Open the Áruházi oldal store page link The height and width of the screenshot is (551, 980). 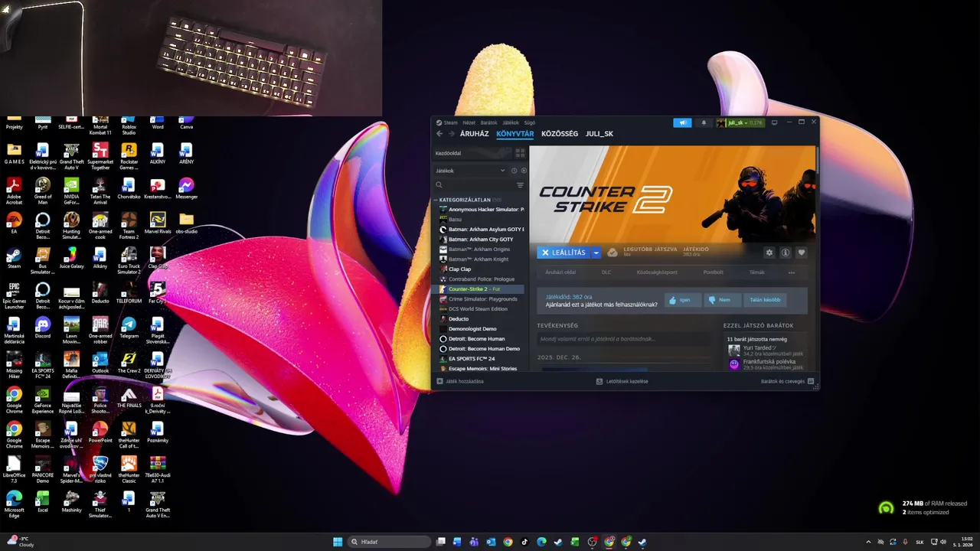tap(560, 272)
